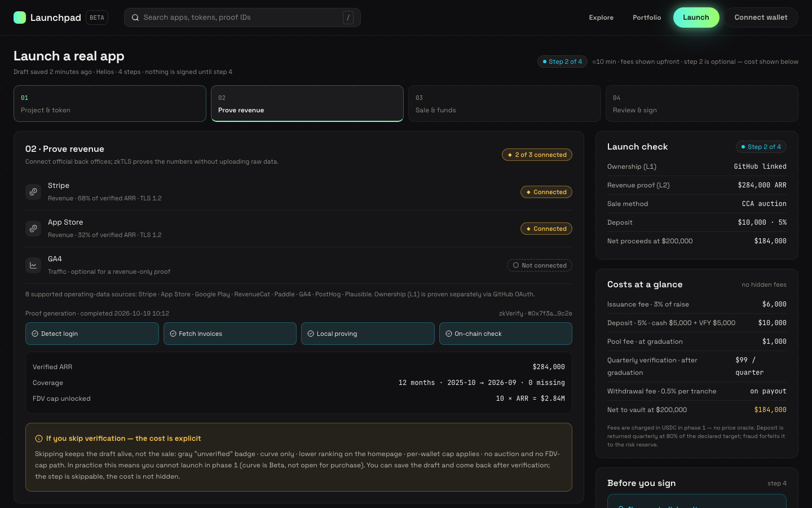This screenshot has height=508, width=812.
Task: Go to step 01 Project & token
Action: [x=110, y=104]
